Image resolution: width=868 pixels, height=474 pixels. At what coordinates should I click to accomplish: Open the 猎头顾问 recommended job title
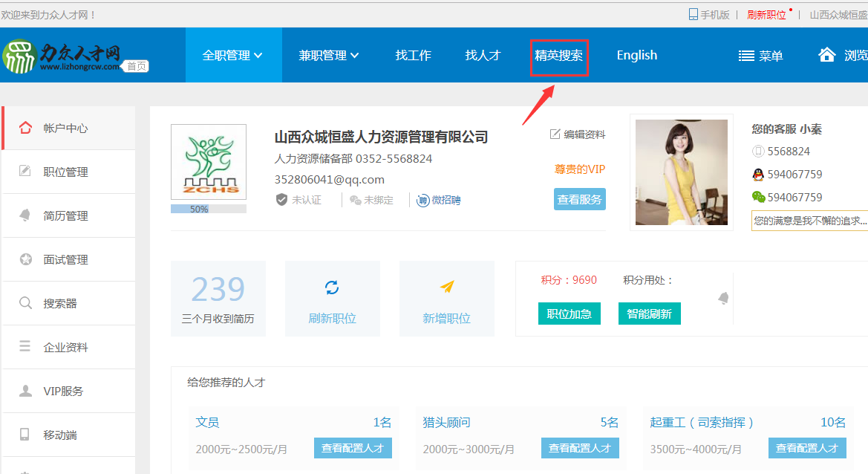coord(447,422)
